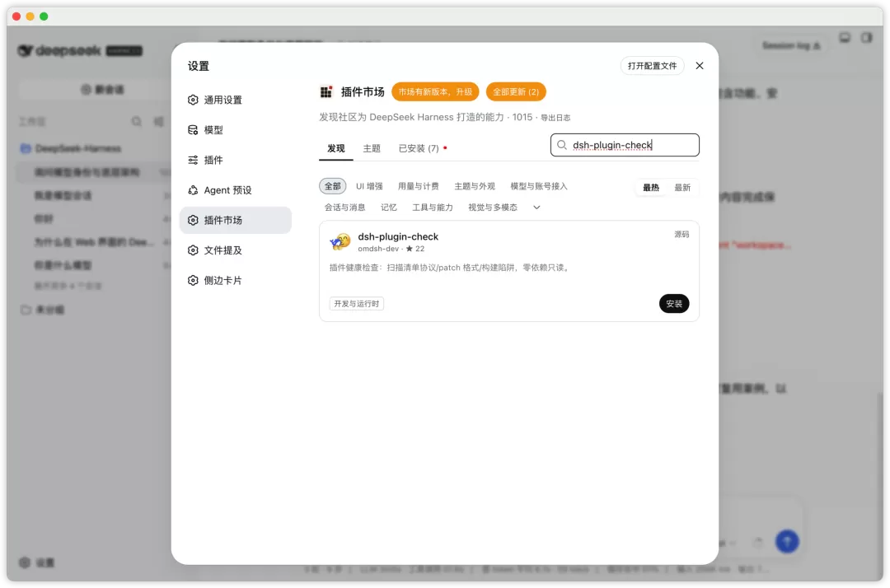Open 通用设置 in settings sidebar

click(x=235, y=100)
